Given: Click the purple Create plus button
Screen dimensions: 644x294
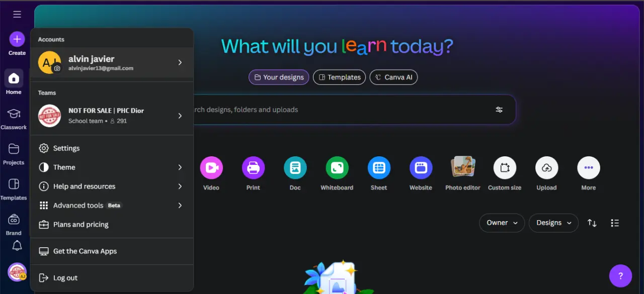Looking at the screenshot, I should click(17, 39).
